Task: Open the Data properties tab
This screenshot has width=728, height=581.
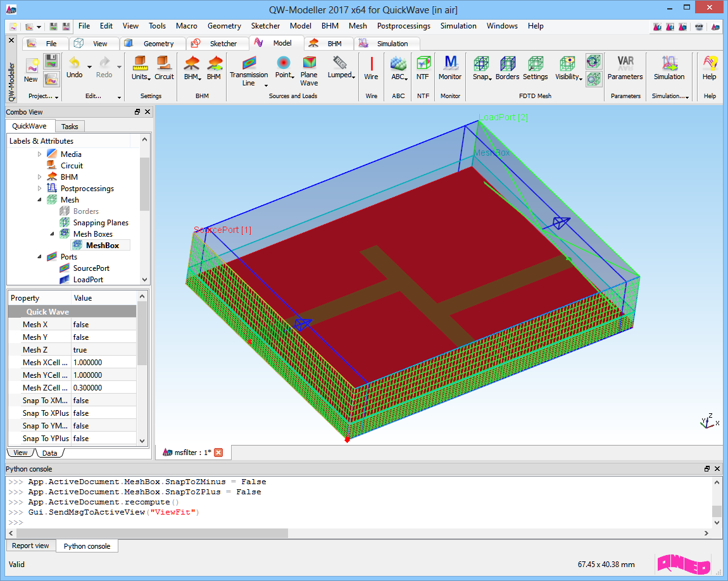Action: click(x=49, y=453)
